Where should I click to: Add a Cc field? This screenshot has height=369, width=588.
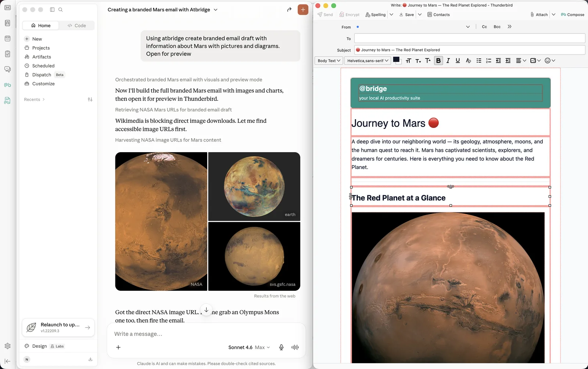point(484,27)
